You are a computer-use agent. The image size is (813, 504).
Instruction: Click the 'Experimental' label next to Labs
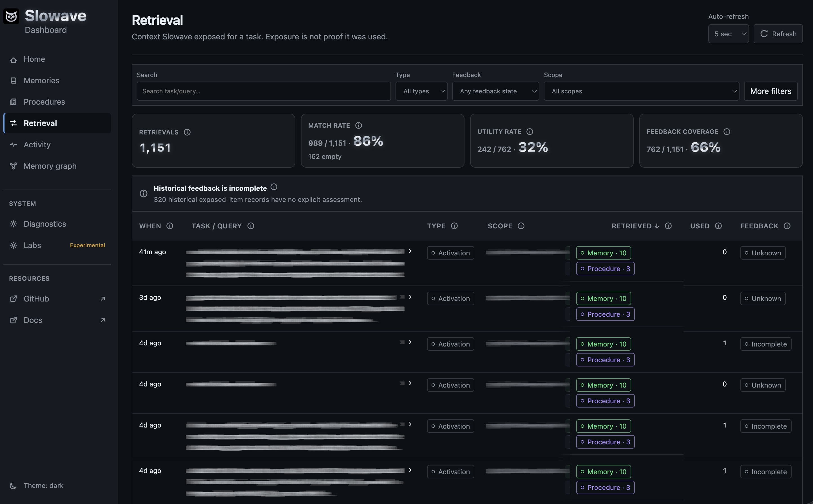click(x=87, y=245)
